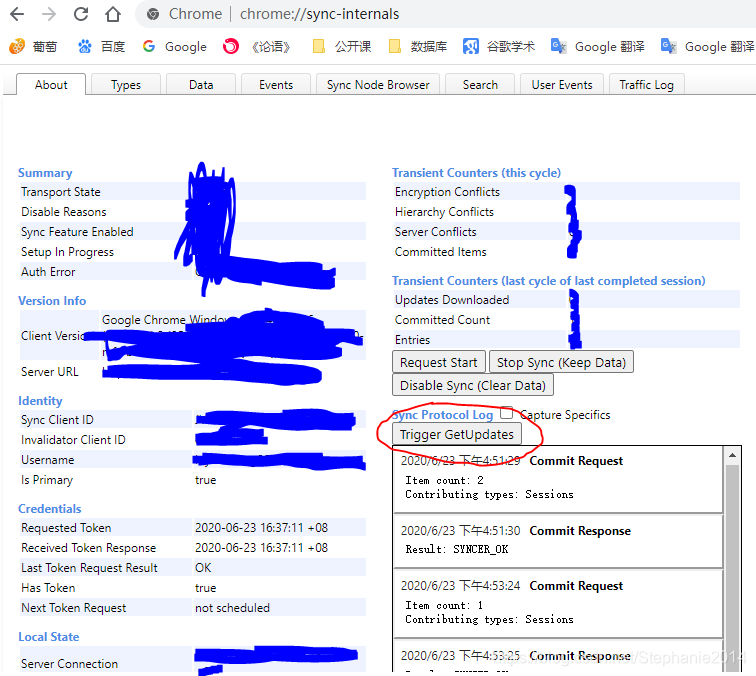
Task: Click the Is Primary 'true' value
Action: coord(205,480)
